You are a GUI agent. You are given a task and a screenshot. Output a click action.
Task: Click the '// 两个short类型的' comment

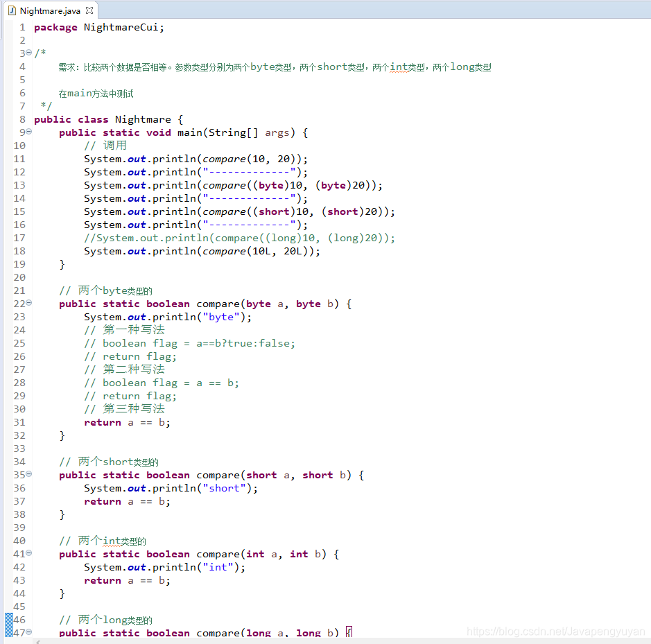(109, 462)
